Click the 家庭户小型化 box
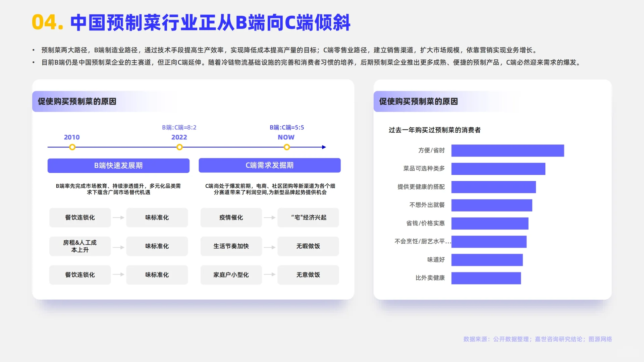 coord(231,275)
